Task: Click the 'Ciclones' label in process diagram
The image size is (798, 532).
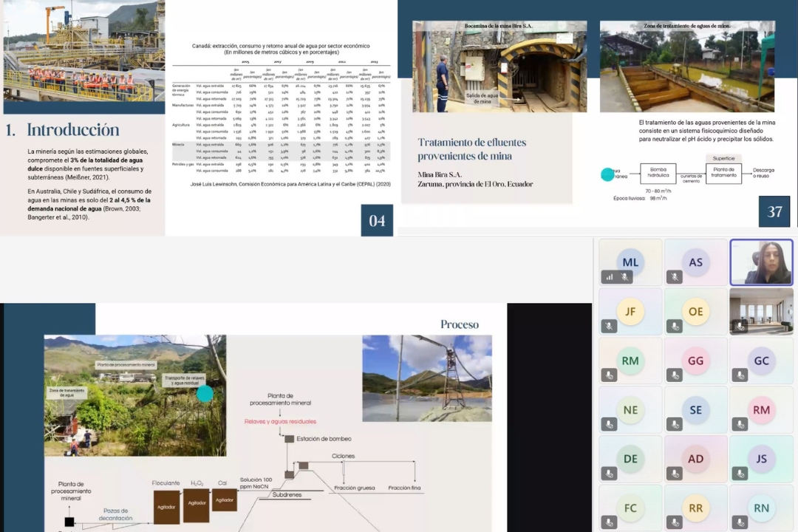Action: coord(343,456)
